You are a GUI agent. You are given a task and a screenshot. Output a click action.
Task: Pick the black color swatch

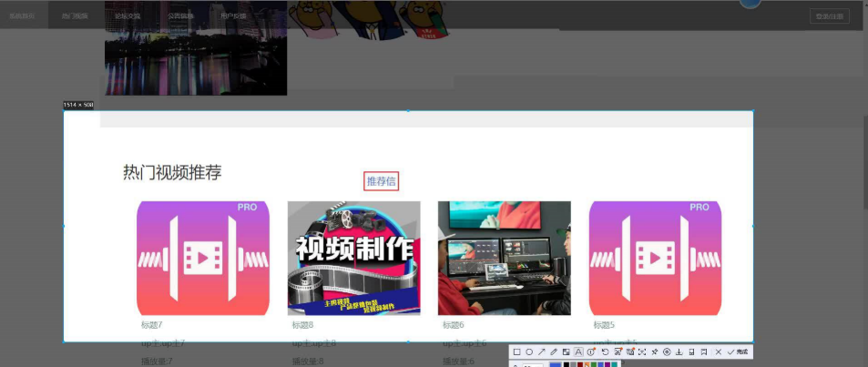tap(567, 364)
